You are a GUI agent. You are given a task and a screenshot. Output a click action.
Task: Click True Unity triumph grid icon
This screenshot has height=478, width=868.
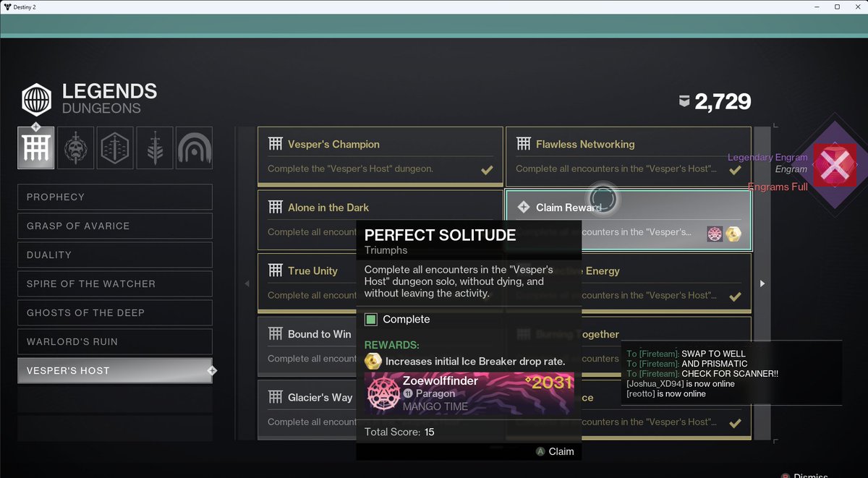[275, 270]
